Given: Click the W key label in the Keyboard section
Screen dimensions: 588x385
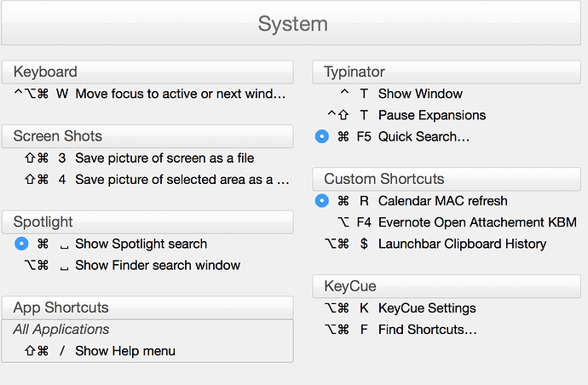Looking at the screenshot, I should point(62,94).
